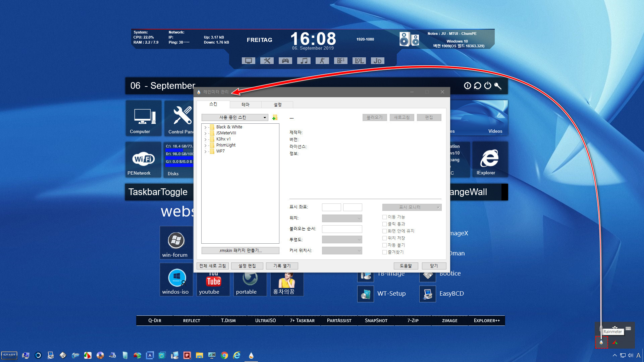Toggle the 자동 붙기 checkbox
This screenshot has height=362, width=644.
coord(384,245)
